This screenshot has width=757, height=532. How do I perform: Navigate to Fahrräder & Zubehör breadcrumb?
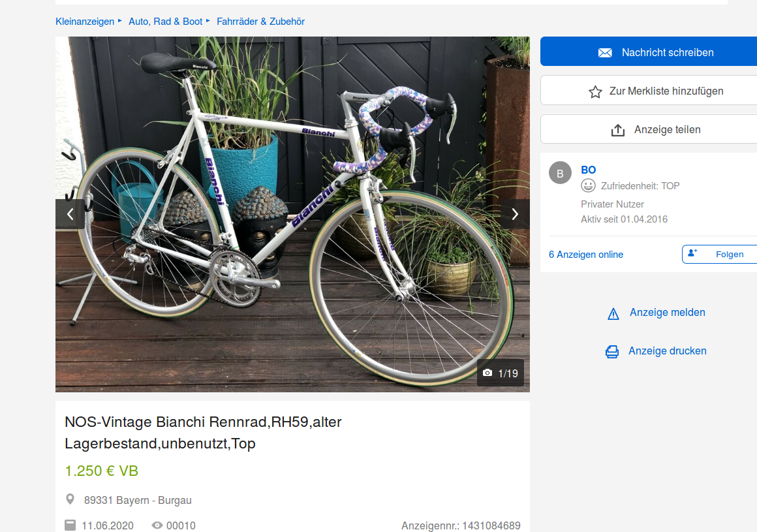point(260,22)
